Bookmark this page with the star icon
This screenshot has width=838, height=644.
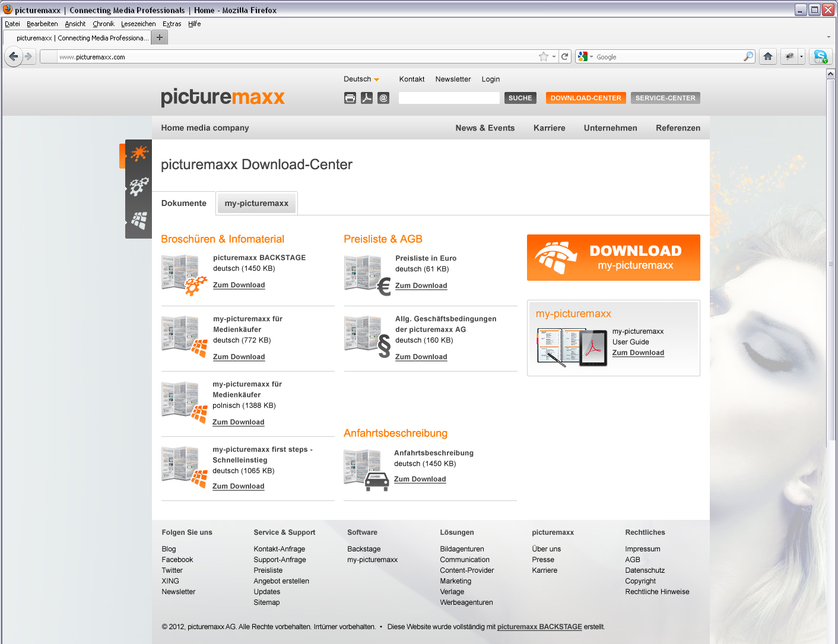pos(543,56)
